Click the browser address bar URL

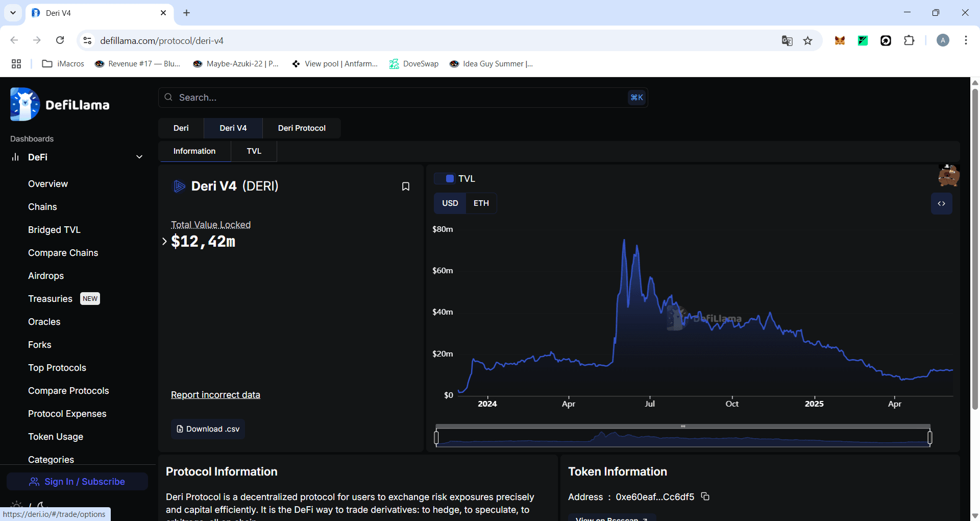coord(162,41)
